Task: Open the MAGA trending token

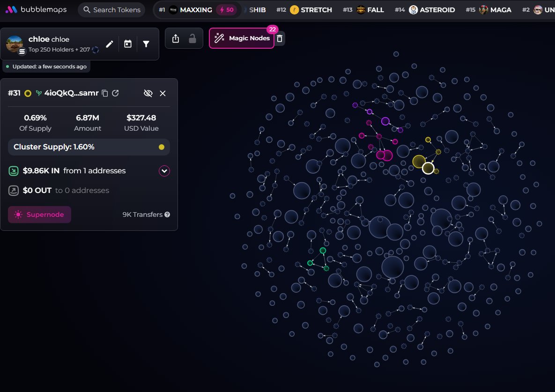Action: (x=495, y=9)
